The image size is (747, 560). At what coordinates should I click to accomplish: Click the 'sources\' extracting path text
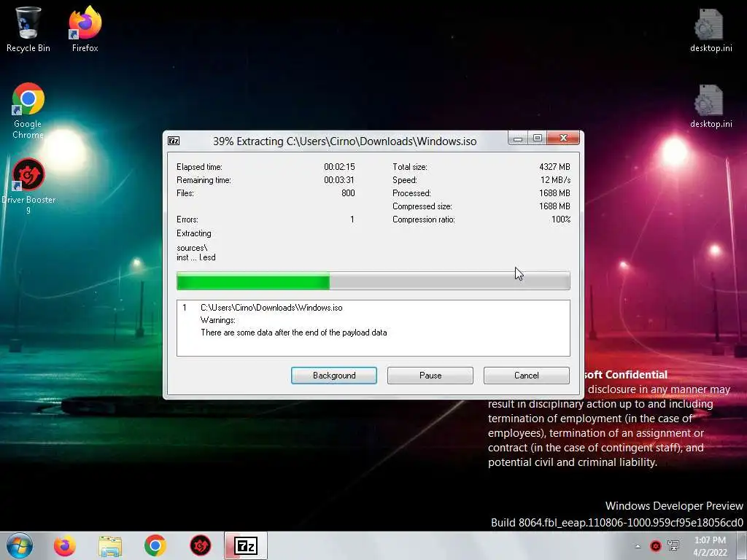192,248
